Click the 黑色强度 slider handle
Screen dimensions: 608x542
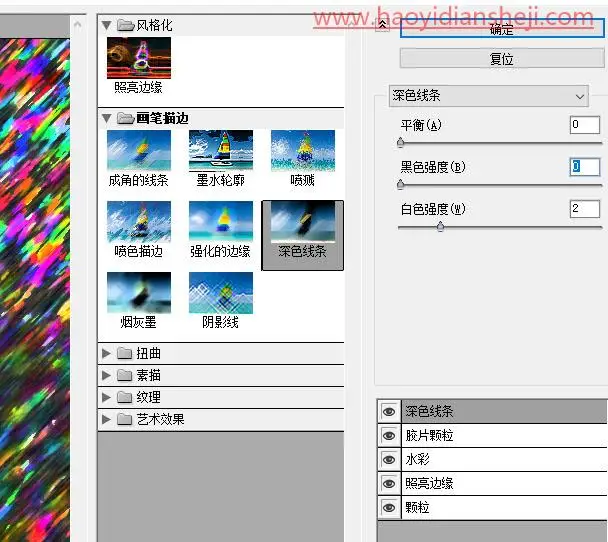pos(401,185)
